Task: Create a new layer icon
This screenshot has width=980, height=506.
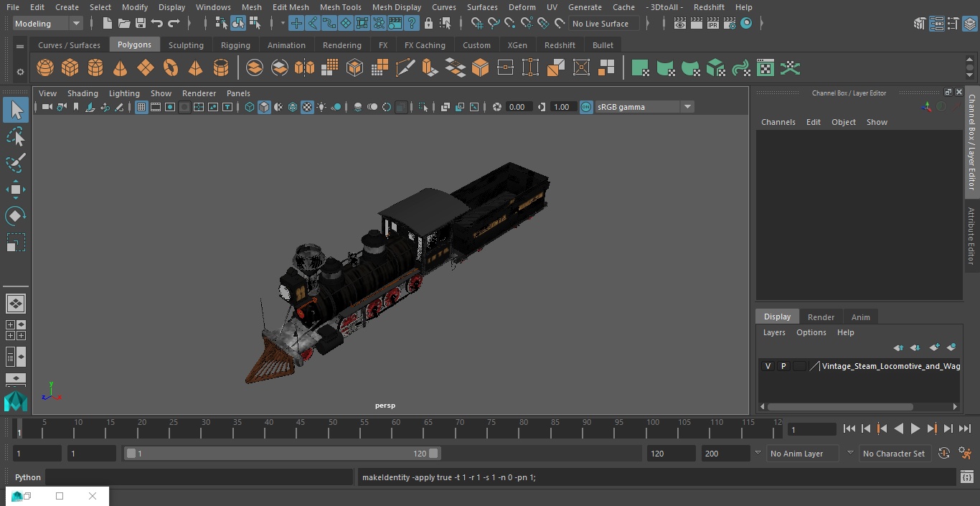Action: pyautogui.click(x=934, y=347)
